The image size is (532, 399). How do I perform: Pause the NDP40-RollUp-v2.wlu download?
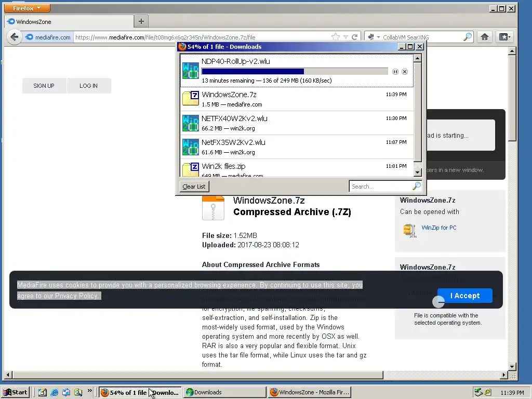pyautogui.click(x=395, y=72)
